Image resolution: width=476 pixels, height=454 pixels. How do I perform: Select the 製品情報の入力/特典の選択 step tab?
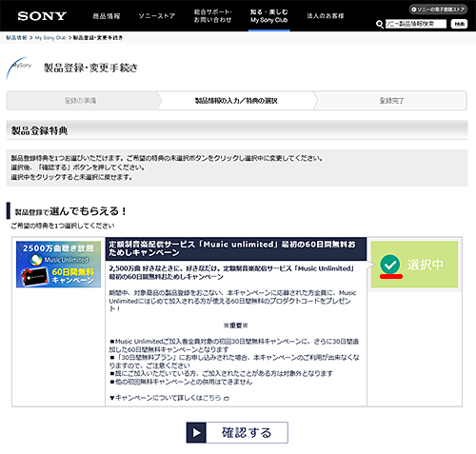pos(236,101)
